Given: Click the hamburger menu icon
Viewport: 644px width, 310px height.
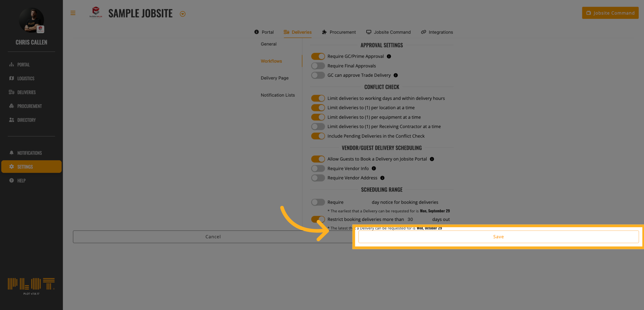Looking at the screenshot, I should pyautogui.click(x=73, y=13).
